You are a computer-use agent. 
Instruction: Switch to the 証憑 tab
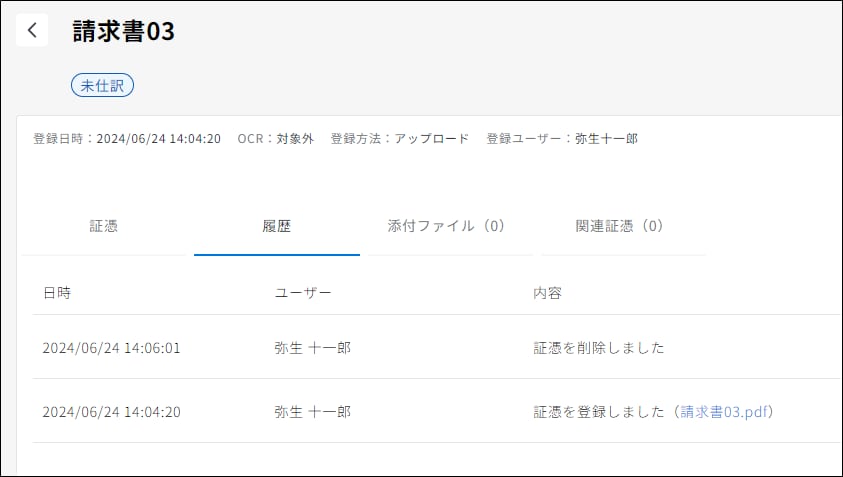coord(104,226)
